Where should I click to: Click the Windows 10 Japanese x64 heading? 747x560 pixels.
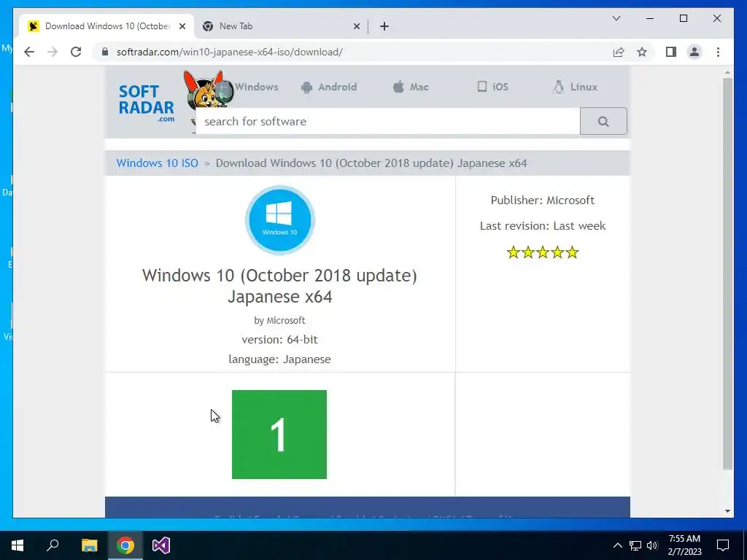tap(279, 286)
